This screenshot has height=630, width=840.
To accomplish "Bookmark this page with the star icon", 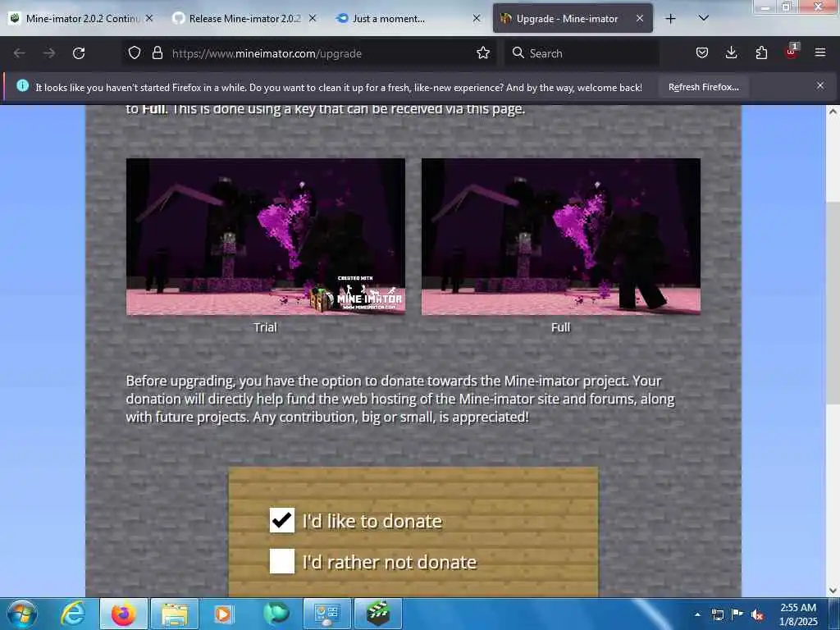I will click(x=483, y=53).
